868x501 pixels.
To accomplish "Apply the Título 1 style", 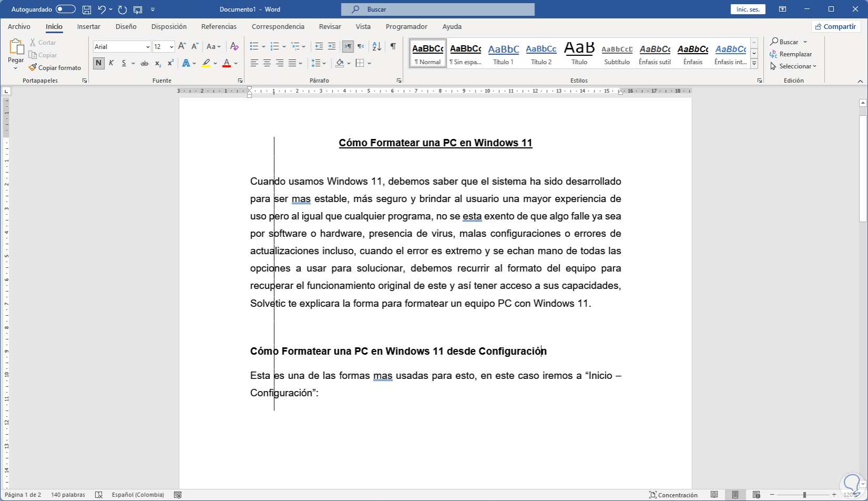I will (503, 54).
